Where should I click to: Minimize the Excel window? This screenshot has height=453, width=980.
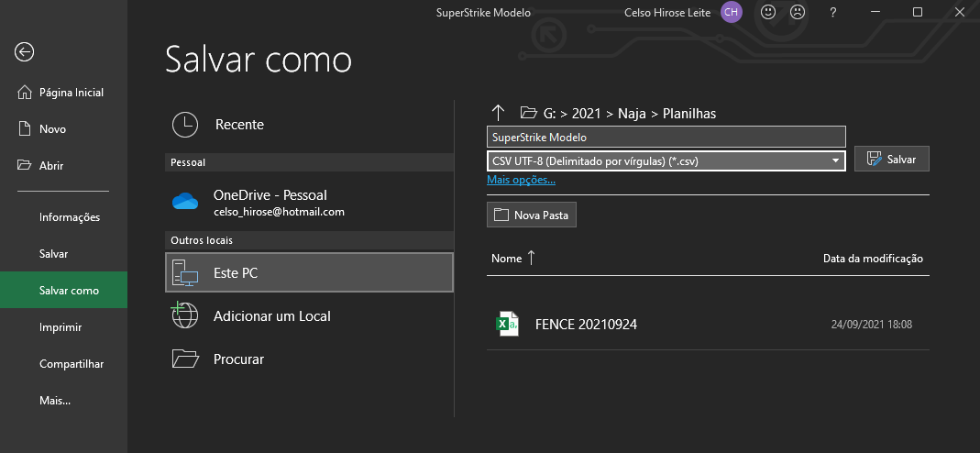(875, 12)
